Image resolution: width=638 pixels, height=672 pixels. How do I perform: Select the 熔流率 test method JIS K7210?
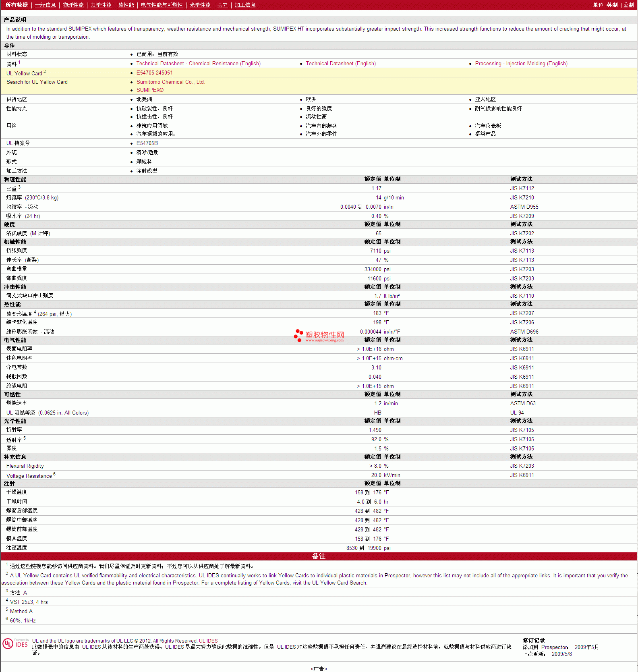522,198
